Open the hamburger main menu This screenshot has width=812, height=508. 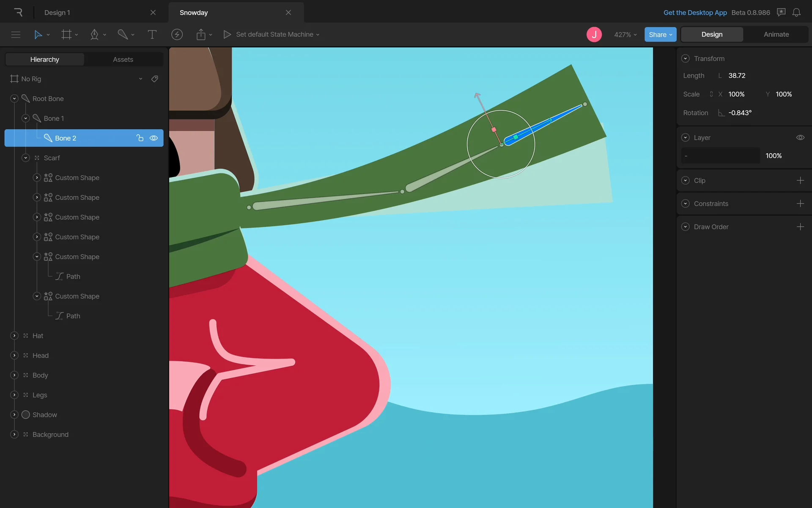(x=16, y=35)
